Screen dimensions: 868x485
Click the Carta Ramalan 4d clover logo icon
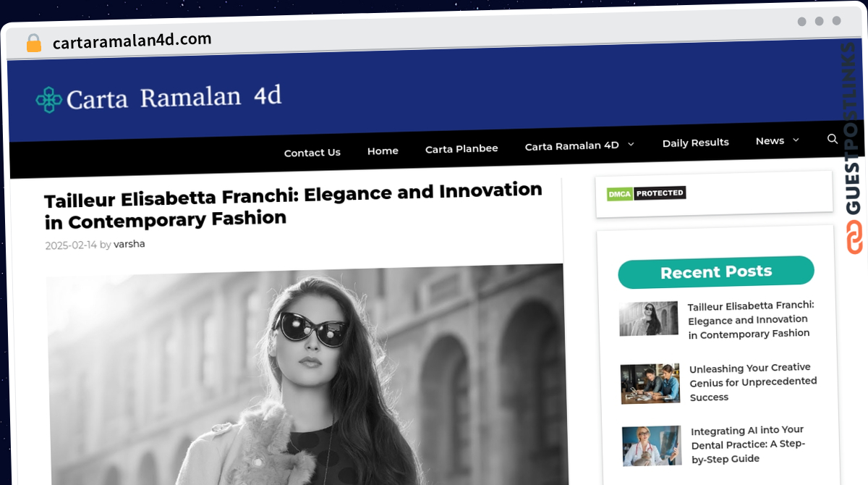pos(49,100)
